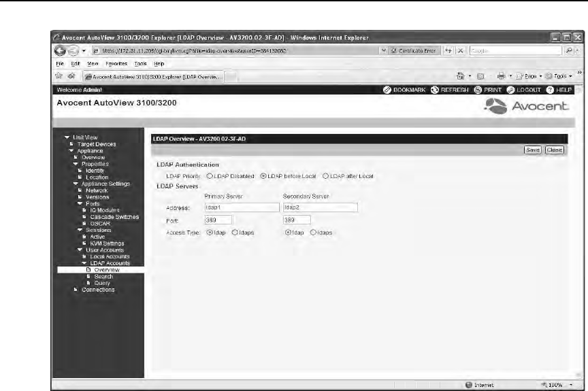
Task: Choose ldaps access type for Secondary Server
Action: pyautogui.click(x=313, y=232)
